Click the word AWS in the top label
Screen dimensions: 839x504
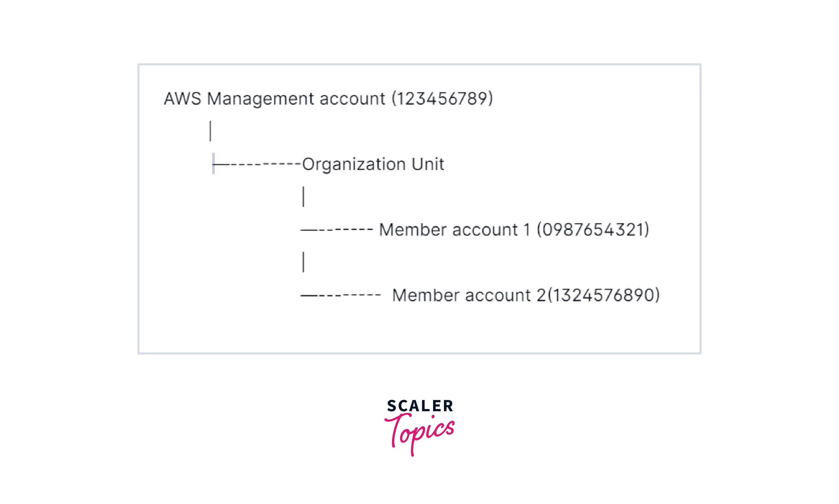click(182, 99)
